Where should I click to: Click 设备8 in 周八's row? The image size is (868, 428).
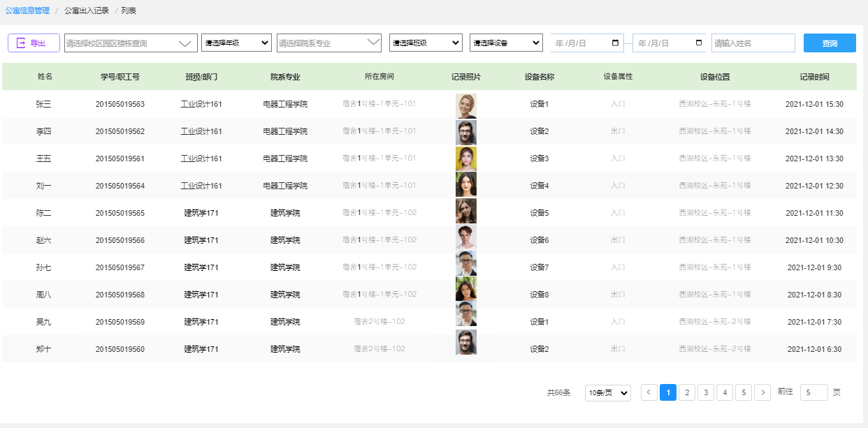point(539,295)
